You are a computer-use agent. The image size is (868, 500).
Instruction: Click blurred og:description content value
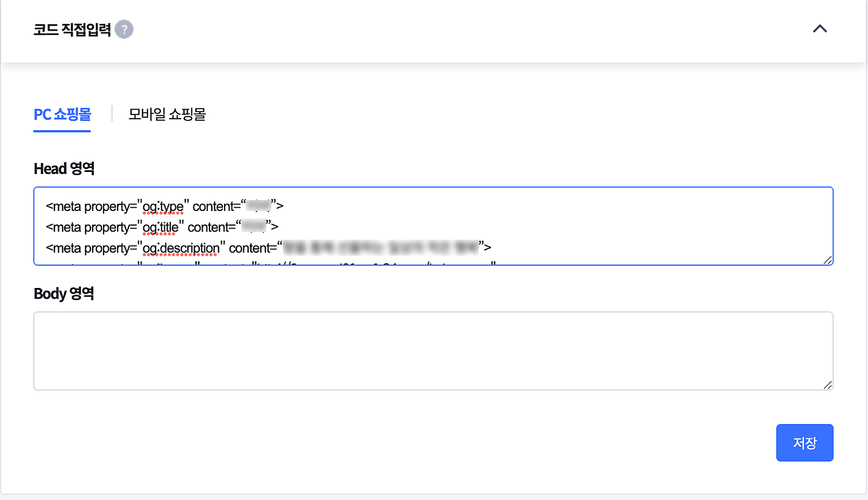[380, 248]
